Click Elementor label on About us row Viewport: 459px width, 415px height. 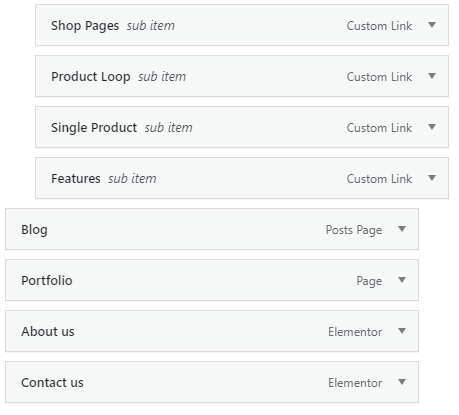coord(355,332)
